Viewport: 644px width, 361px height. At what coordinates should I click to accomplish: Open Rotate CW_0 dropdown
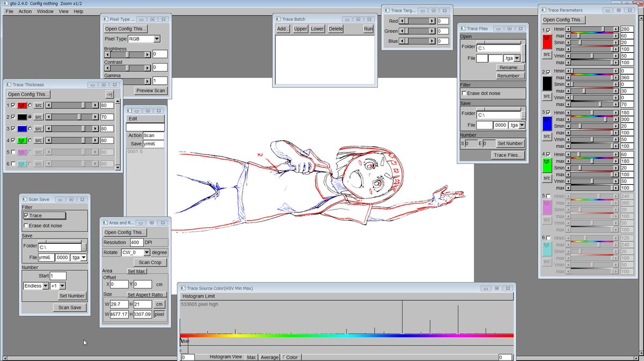point(147,252)
